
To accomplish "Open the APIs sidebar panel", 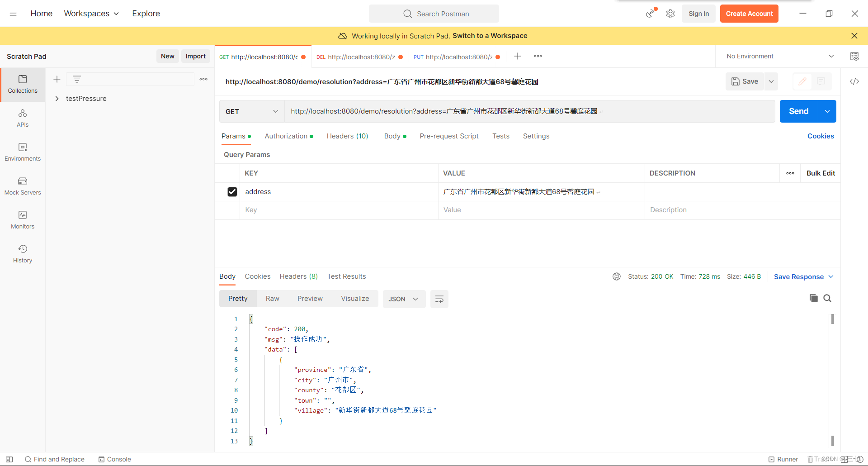I will (23, 119).
